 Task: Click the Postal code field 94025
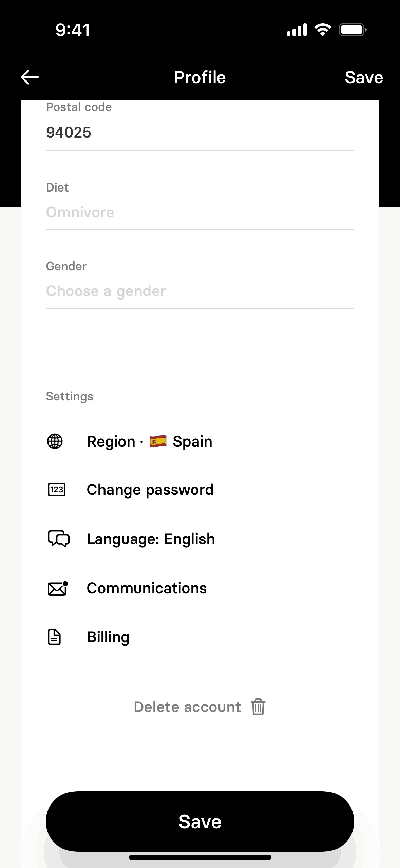point(200,132)
